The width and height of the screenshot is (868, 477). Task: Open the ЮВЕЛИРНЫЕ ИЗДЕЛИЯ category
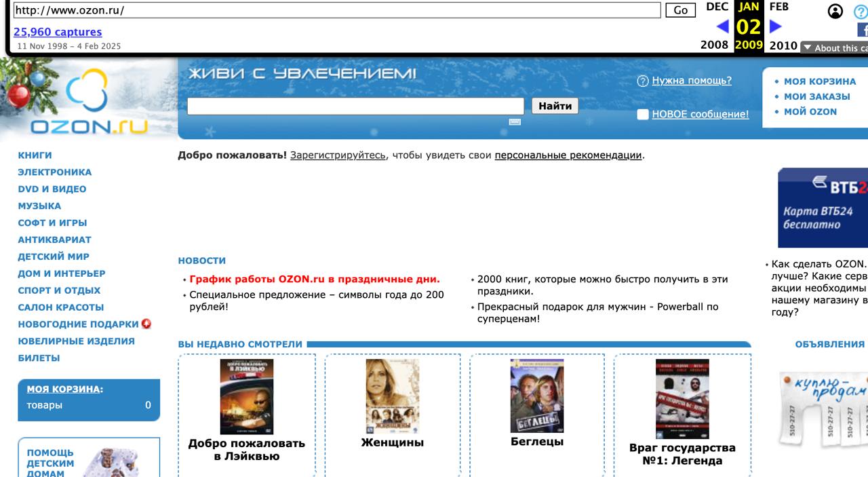click(x=76, y=341)
